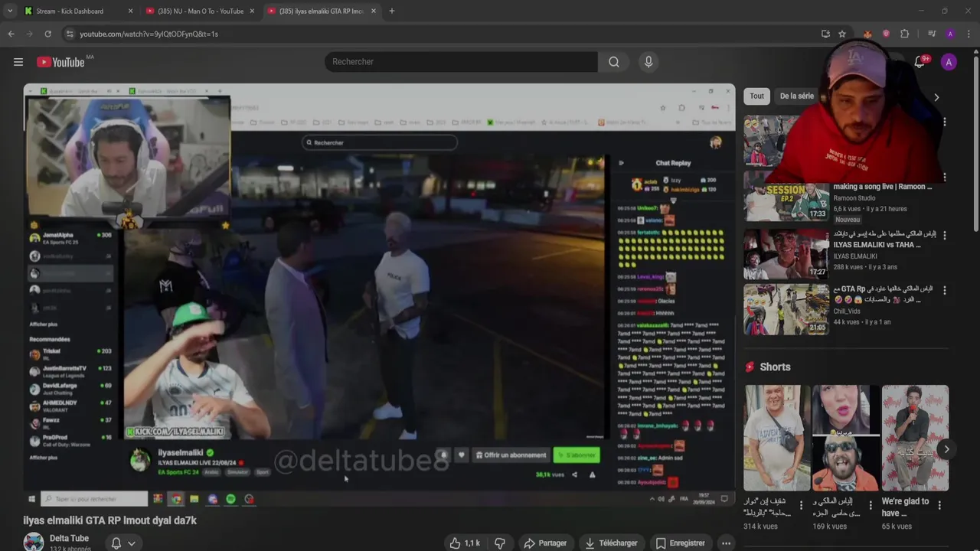Download video with Télécharger
The height and width of the screenshot is (551, 980).
611,543
